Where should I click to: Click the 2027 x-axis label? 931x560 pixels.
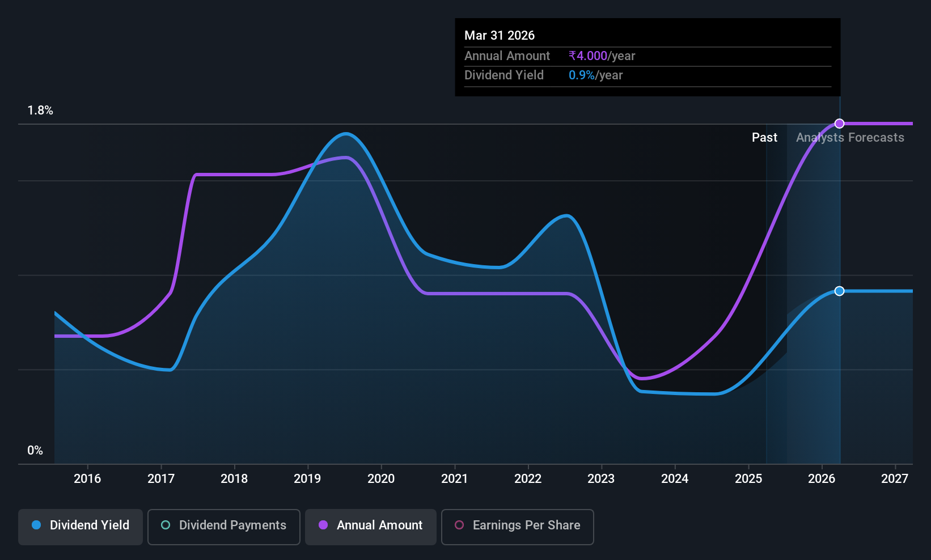895,479
